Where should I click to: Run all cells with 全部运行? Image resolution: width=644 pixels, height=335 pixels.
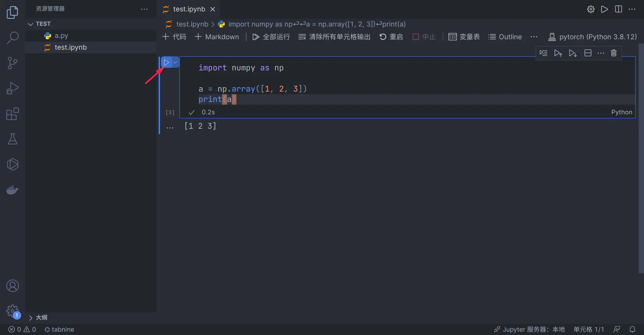(271, 37)
